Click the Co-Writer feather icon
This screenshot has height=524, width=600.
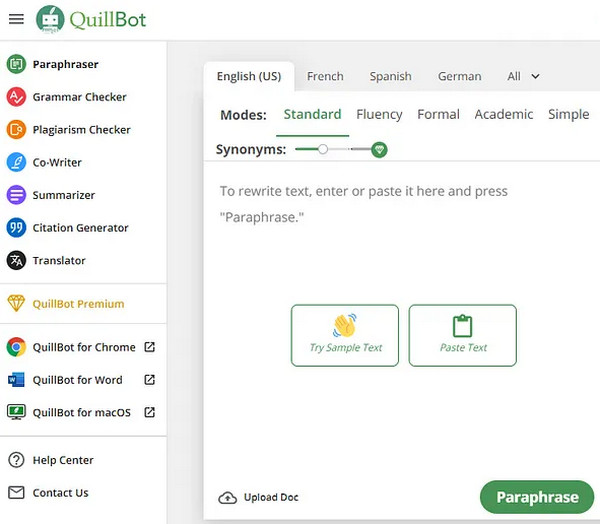16,162
